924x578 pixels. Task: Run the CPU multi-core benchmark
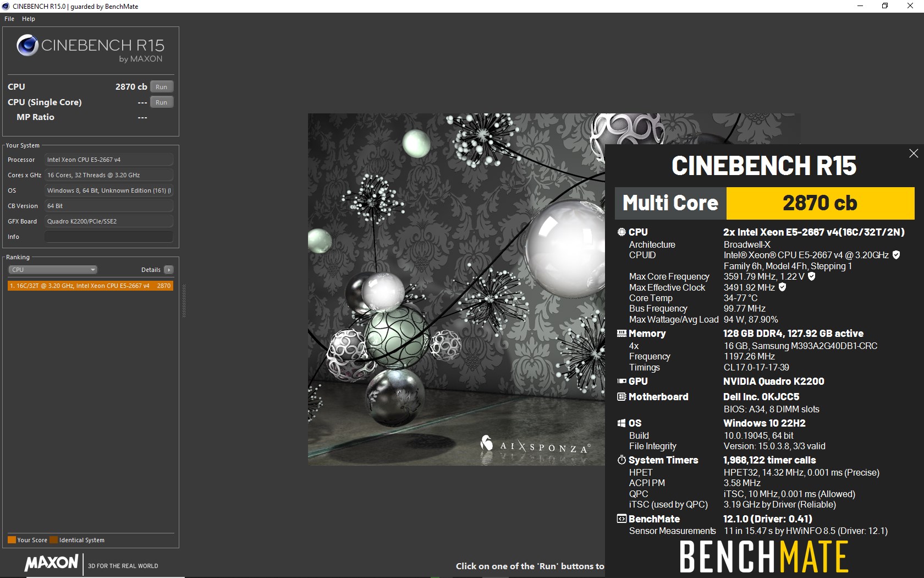pyautogui.click(x=161, y=87)
